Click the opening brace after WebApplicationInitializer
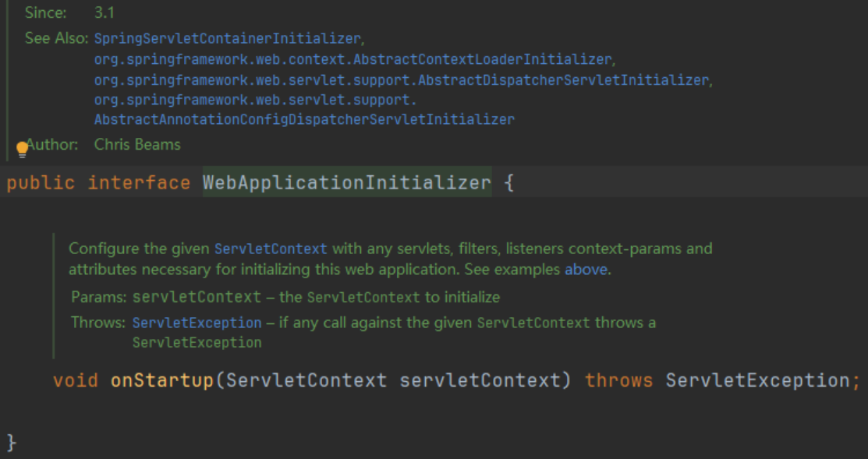Screen dimensions: 868x459 pyautogui.click(x=509, y=182)
